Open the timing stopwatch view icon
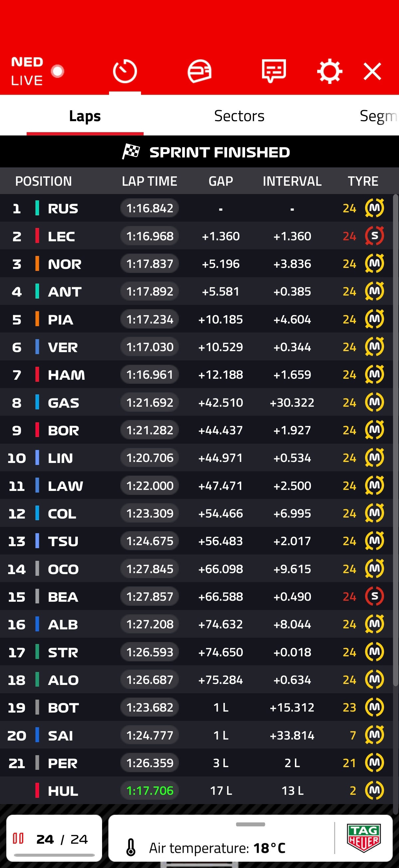Image resolution: width=399 pixels, height=868 pixels. 125,72
